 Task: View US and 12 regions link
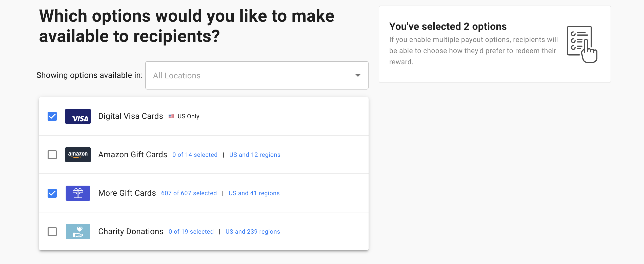(255, 155)
